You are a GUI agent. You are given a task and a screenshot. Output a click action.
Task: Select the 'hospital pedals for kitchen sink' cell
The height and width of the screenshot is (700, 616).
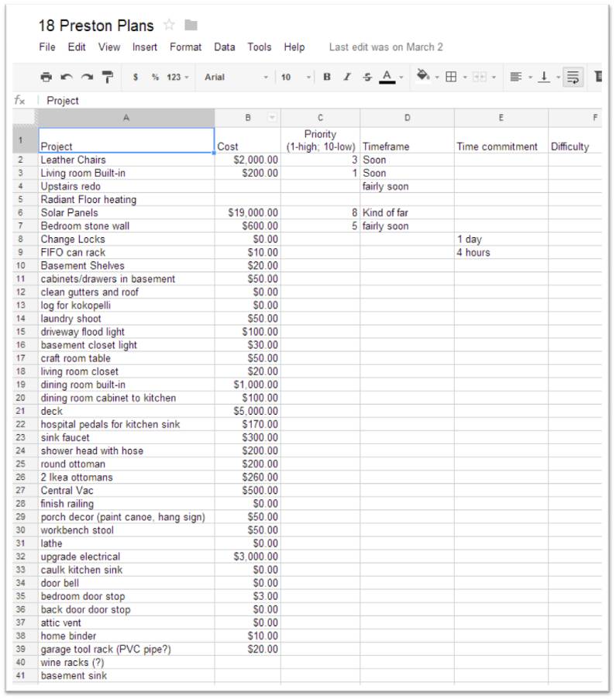tap(126, 425)
